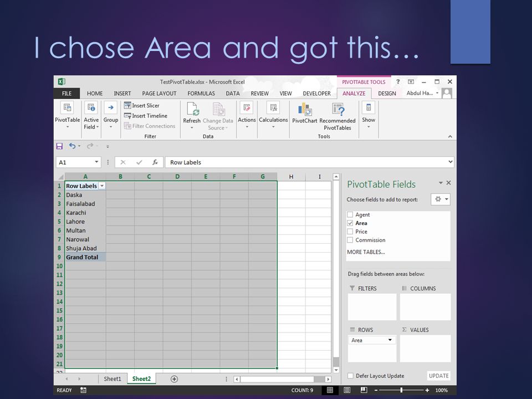This screenshot has height=399, width=532.
Task: Switch to the FORMULAS tab
Action: coord(201,93)
